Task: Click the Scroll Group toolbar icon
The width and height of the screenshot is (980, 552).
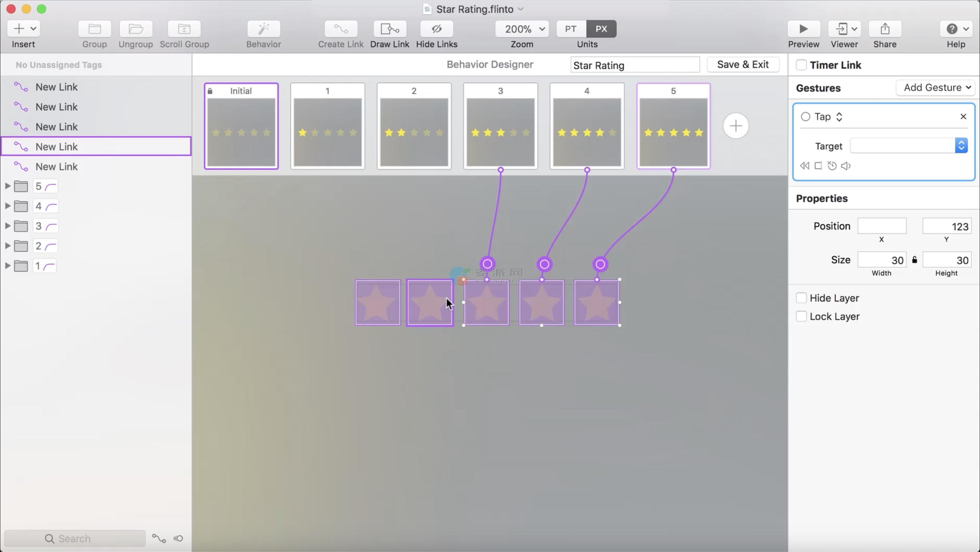Action: point(184,29)
